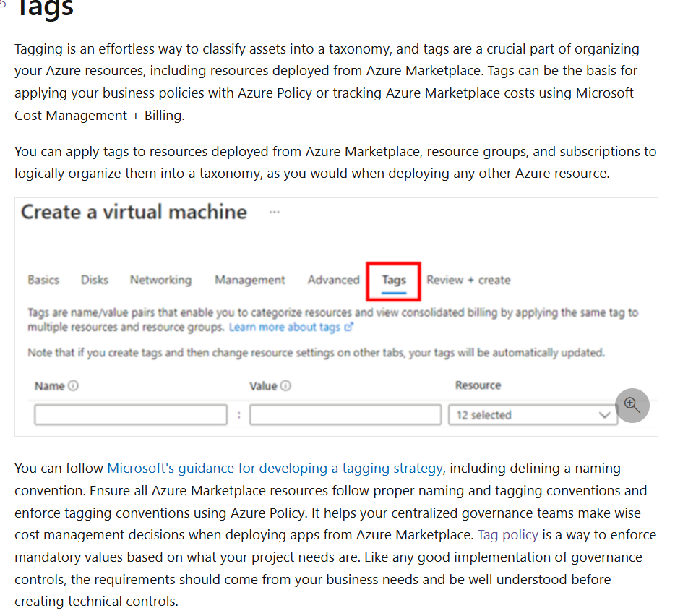This screenshot has width=675, height=616.
Task: Open the Advanced tab
Action: [x=333, y=280]
